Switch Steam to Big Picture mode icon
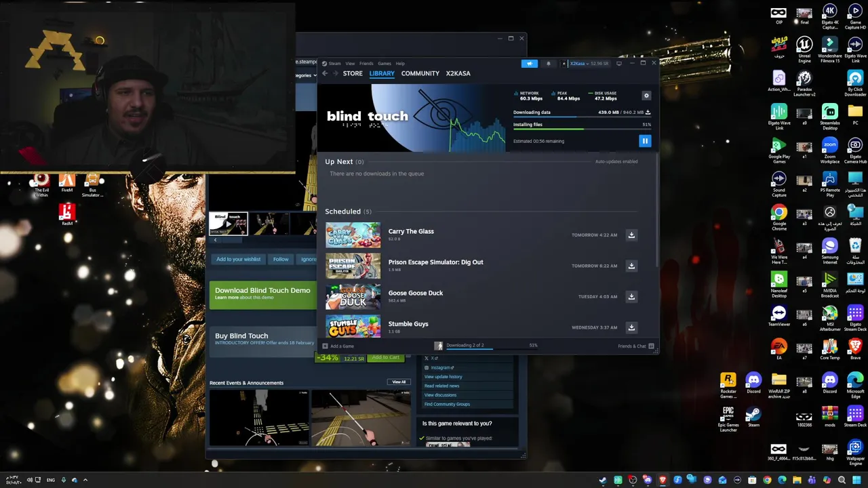868x488 pixels. coord(618,64)
